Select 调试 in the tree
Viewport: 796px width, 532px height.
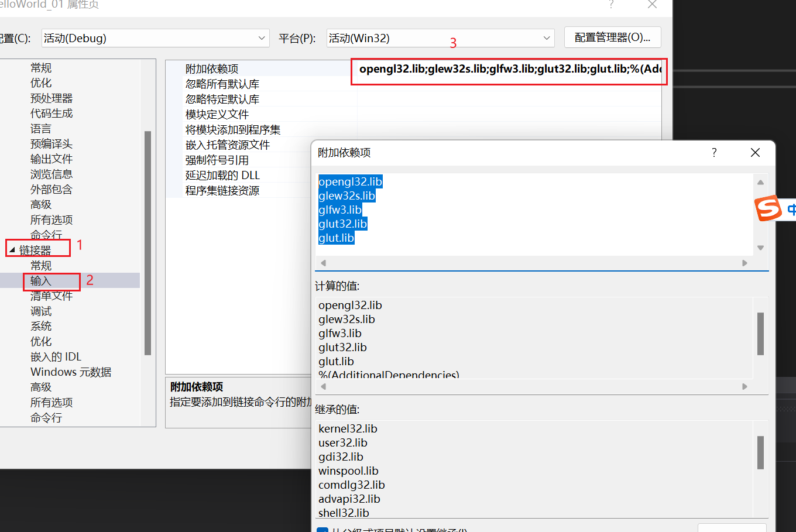pyautogui.click(x=41, y=311)
